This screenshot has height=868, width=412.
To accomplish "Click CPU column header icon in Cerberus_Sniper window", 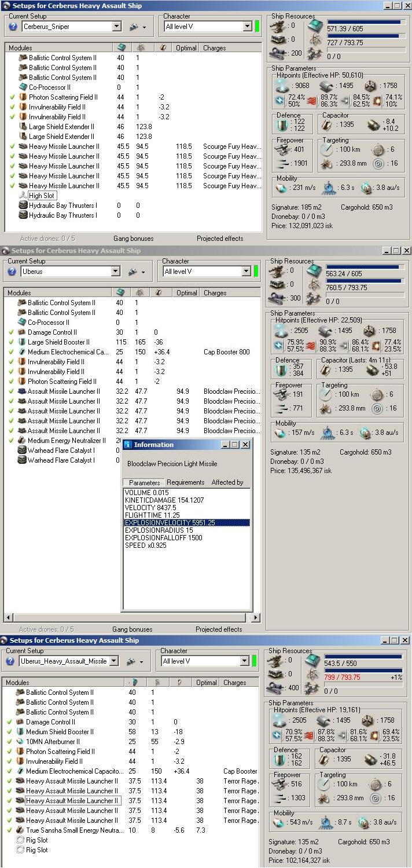I will [x=121, y=48].
